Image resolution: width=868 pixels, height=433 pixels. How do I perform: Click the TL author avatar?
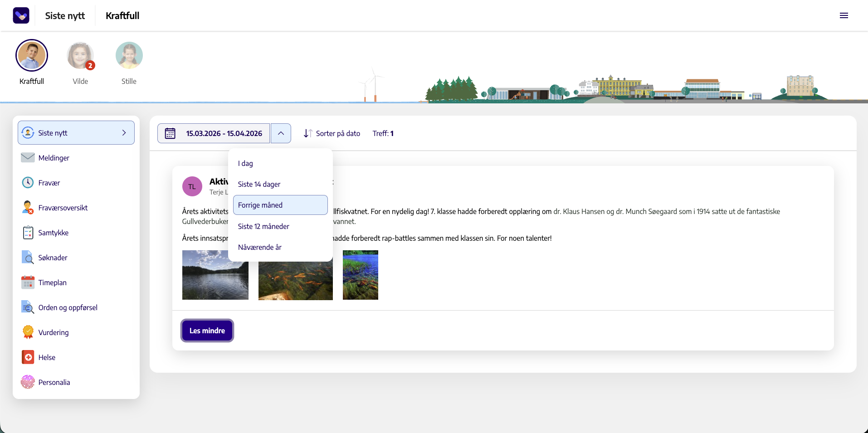[x=192, y=186]
